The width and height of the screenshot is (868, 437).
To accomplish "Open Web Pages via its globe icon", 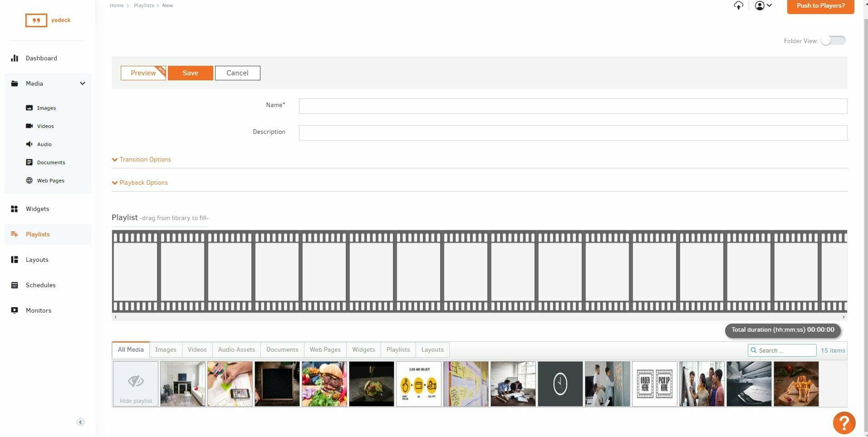I will point(29,181).
